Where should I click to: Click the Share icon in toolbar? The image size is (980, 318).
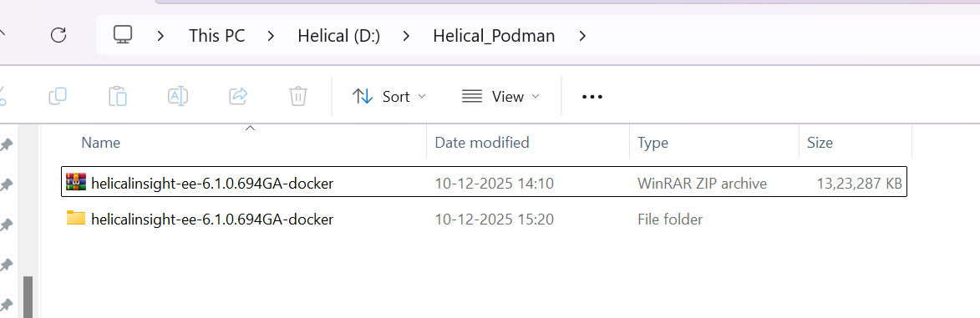[238, 96]
